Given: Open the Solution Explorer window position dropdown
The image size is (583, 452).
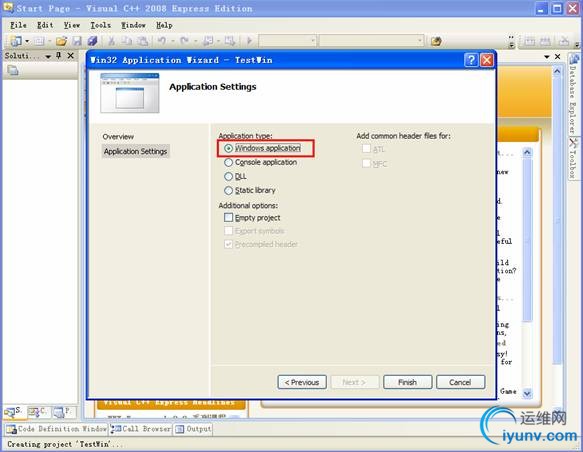Looking at the screenshot, I should tap(48, 56).
